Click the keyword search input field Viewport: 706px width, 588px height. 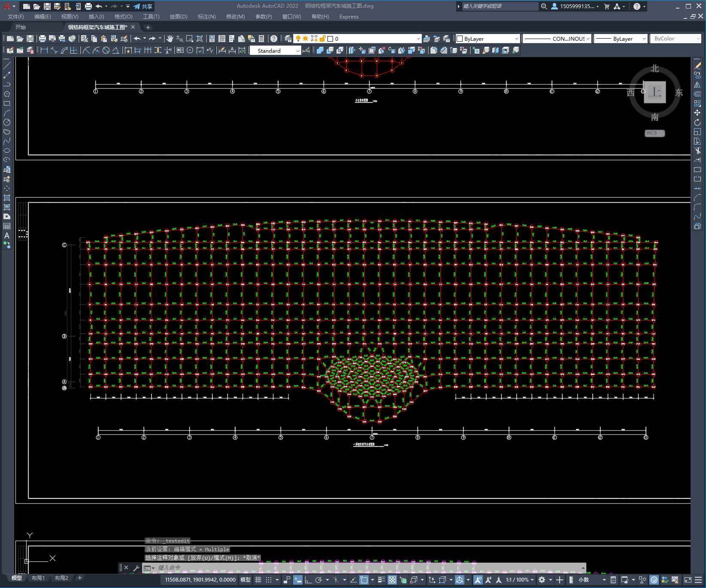coord(500,6)
